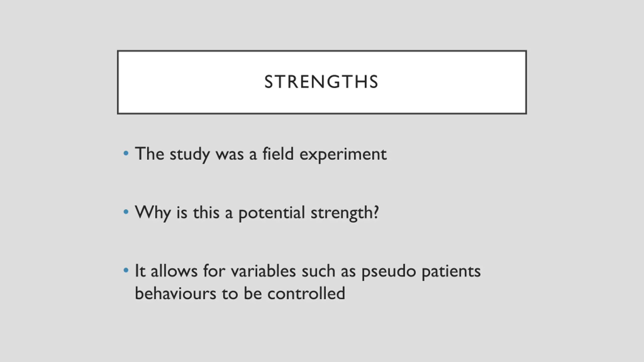This screenshot has width=644, height=362.
Task: Click the word 'behaviours' on last line
Action: coord(176,293)
